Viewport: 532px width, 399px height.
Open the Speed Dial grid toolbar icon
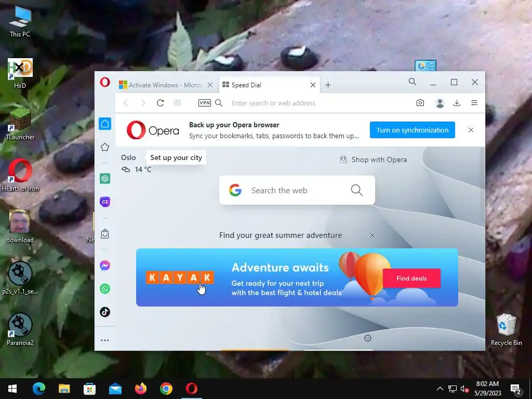[178, 103]
